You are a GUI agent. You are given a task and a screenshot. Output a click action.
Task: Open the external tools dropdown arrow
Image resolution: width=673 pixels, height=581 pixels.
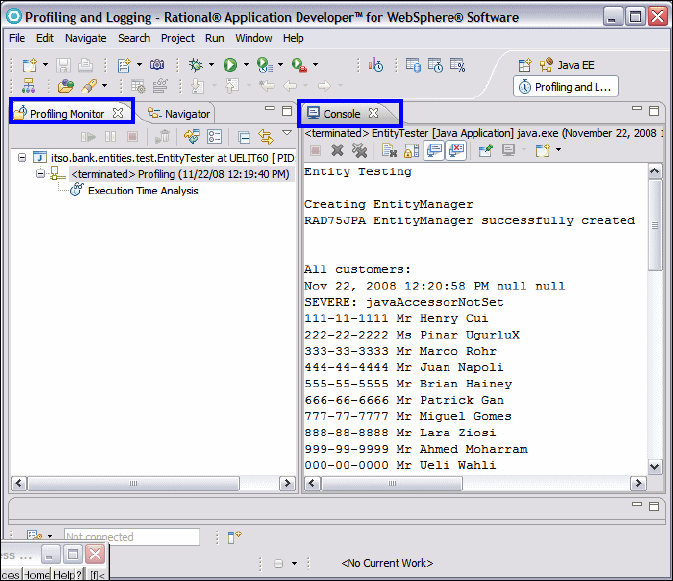(x=315, y=65)
